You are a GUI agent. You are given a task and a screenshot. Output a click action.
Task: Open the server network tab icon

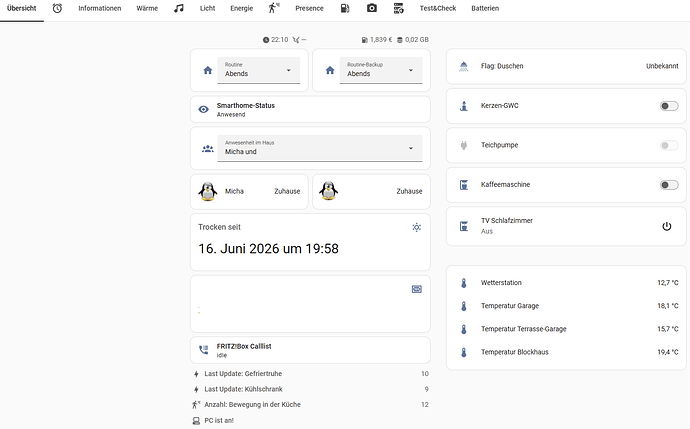(x=399, y=8)
